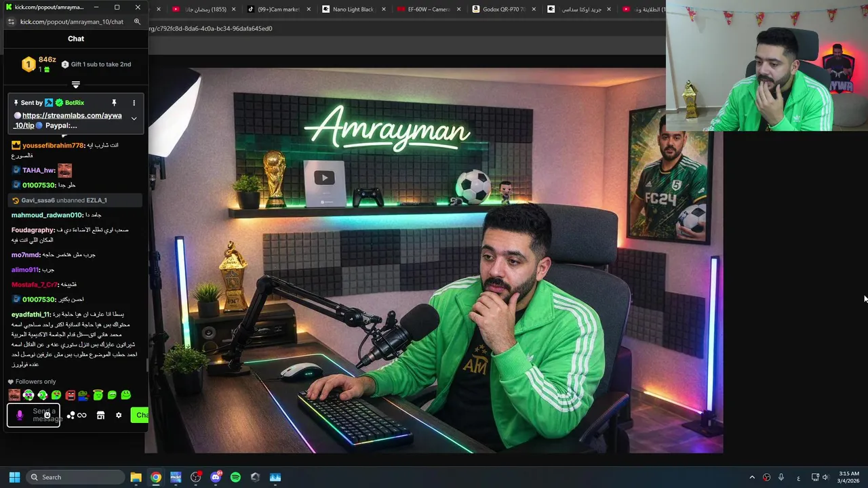Click the green Chat send button
Viewport: 868px width, 488px height.
pos(140,415)
